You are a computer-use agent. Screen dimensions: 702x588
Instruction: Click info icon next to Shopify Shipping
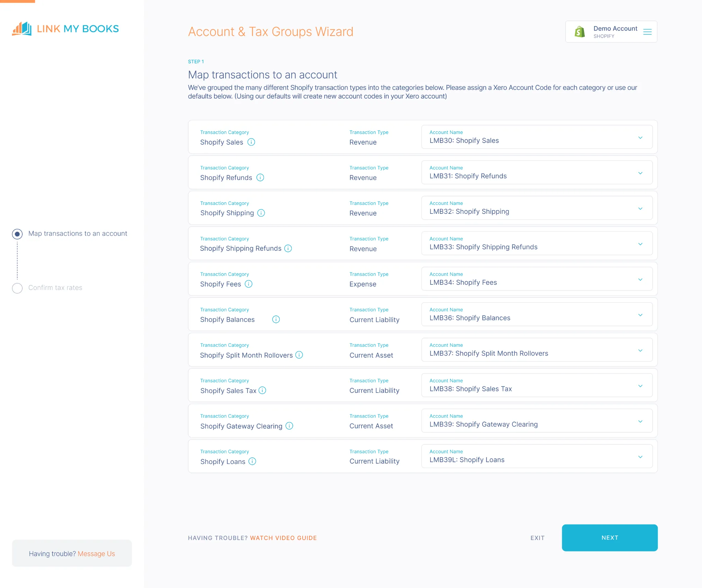point(261,213)
